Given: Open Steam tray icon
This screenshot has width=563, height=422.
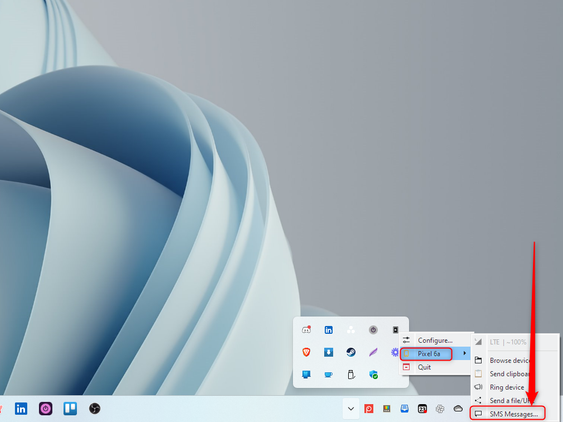Looking at the screenshot, I should [x=351, y=352].
